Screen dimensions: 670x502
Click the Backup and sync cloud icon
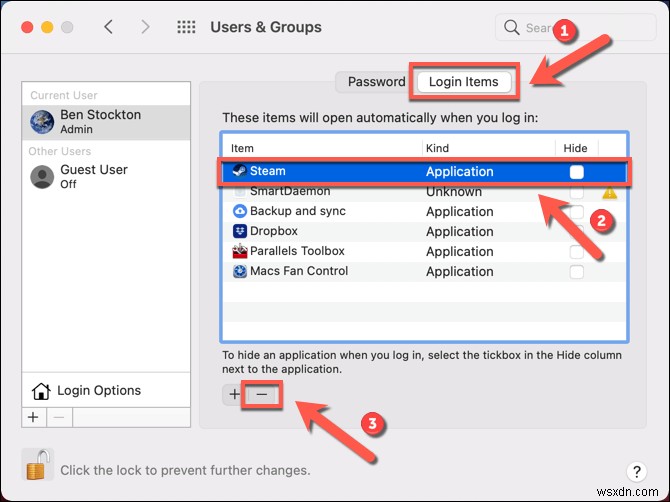pyautogui.click(x=240, y=211)
